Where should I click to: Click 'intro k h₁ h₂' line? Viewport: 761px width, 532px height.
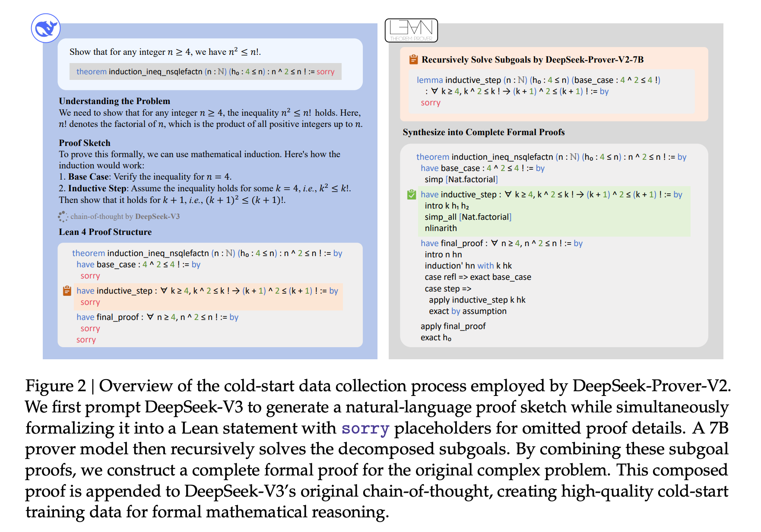pyautogui.click(x=447, y=206)
